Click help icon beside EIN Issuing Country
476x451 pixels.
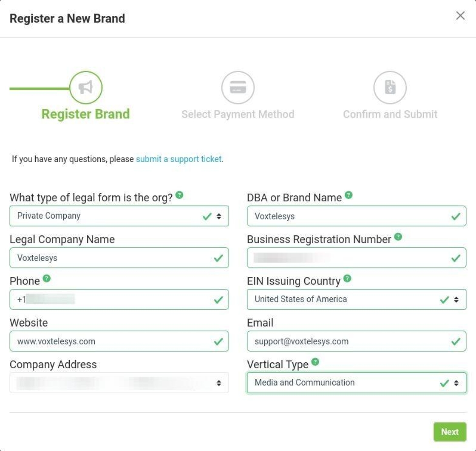click(x=347, y=279)
